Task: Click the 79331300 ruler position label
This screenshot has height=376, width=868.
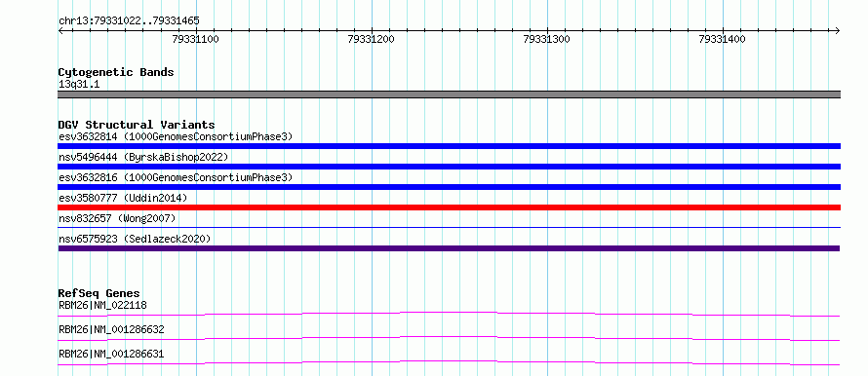Action: pos(546,39)
